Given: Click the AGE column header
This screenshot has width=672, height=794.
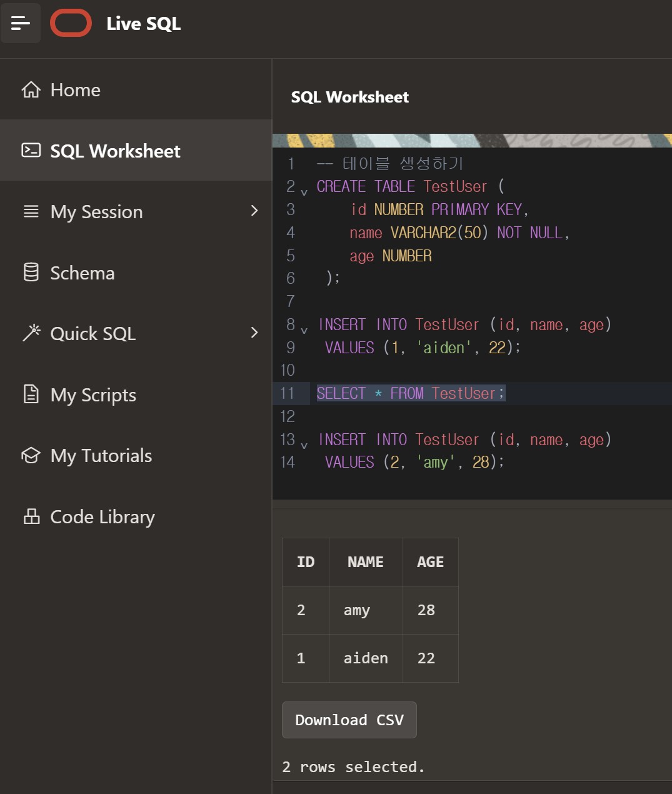Looking at the screenshot, I should [431, 562].
